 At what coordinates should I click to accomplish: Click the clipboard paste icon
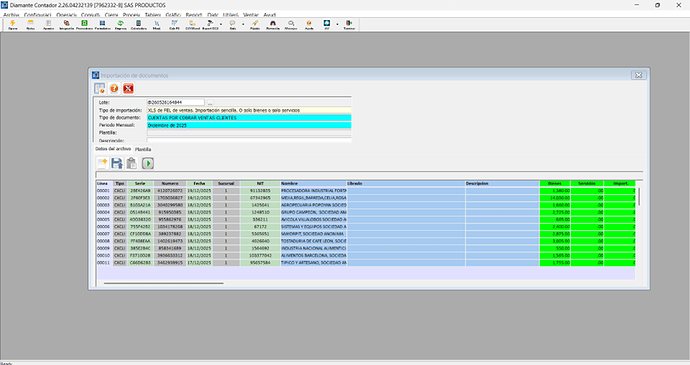[131, 163]
